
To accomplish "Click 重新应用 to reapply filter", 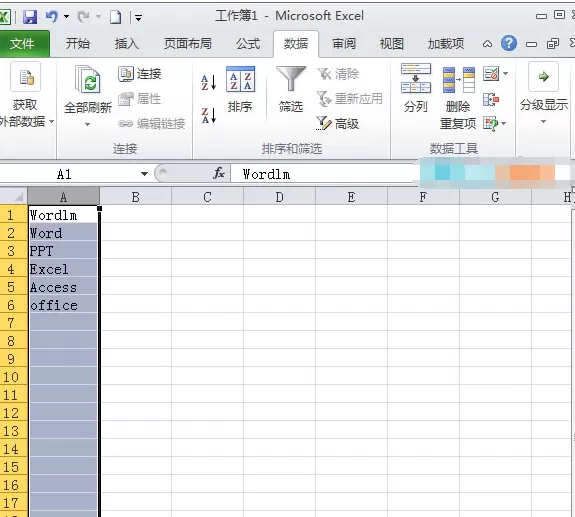I will pyautogui.click(x=349, y=99).
